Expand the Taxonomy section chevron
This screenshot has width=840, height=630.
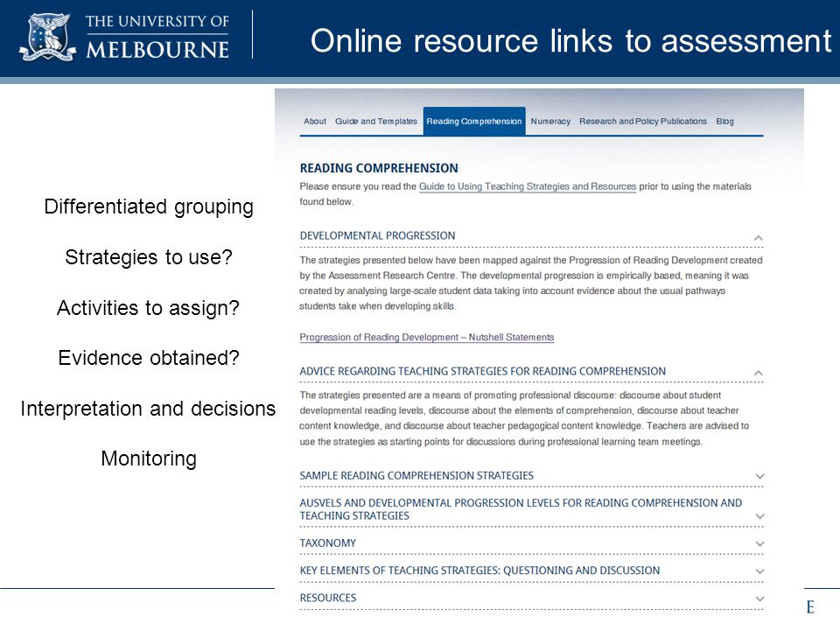[x=759, y=543]
